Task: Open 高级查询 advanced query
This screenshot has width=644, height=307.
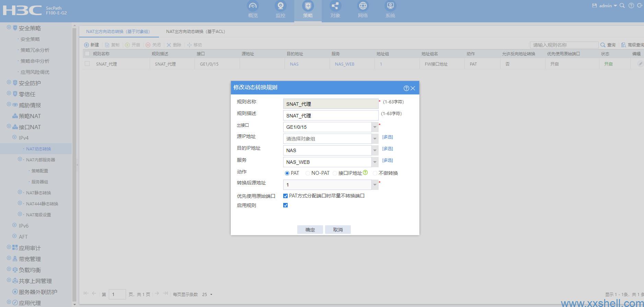Action: (633, 45)
